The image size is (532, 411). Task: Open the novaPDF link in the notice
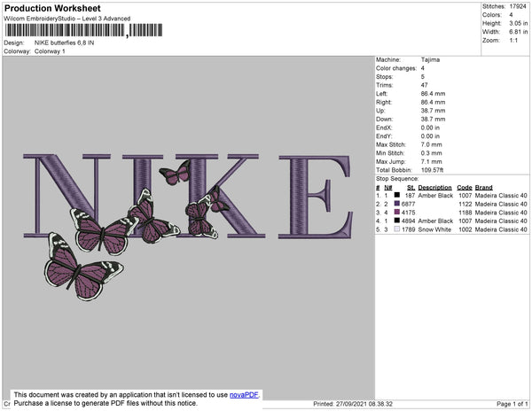click(x=244, y=395)
